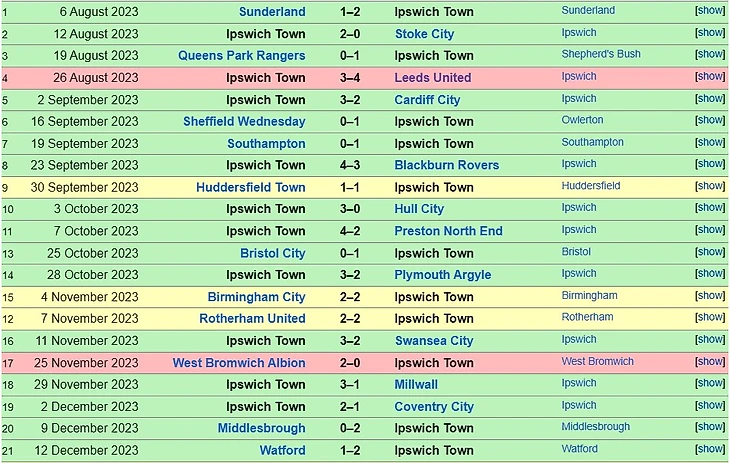Open Stoke City team page
Screen dimensions: 730x463
(x=424, y=34)
